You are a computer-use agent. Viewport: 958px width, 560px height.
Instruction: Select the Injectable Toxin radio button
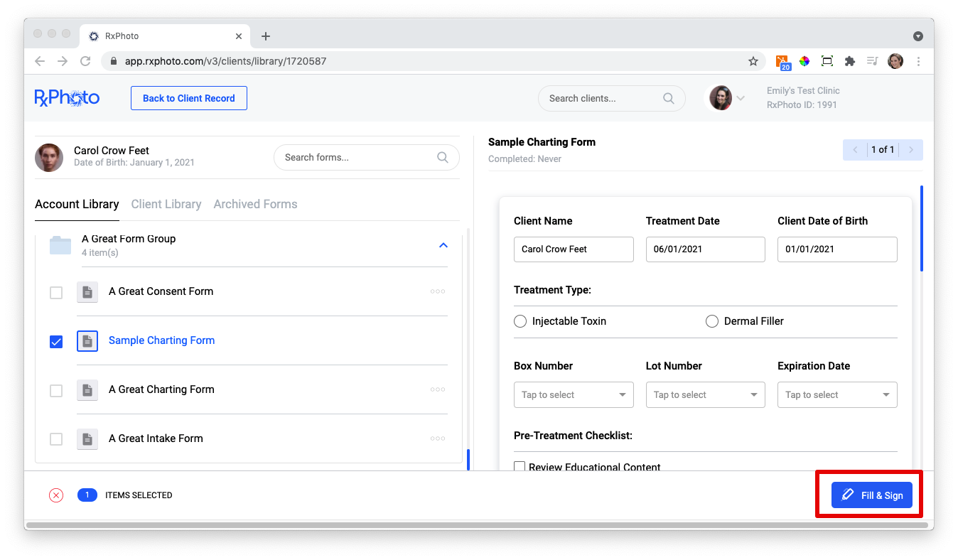pos(520,321)
